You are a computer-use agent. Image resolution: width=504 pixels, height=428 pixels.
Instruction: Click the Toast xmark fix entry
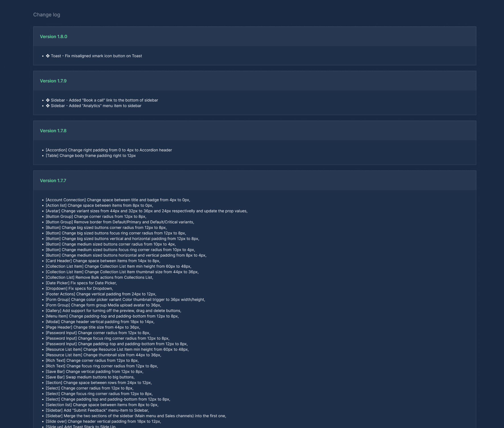click(96, 56)
